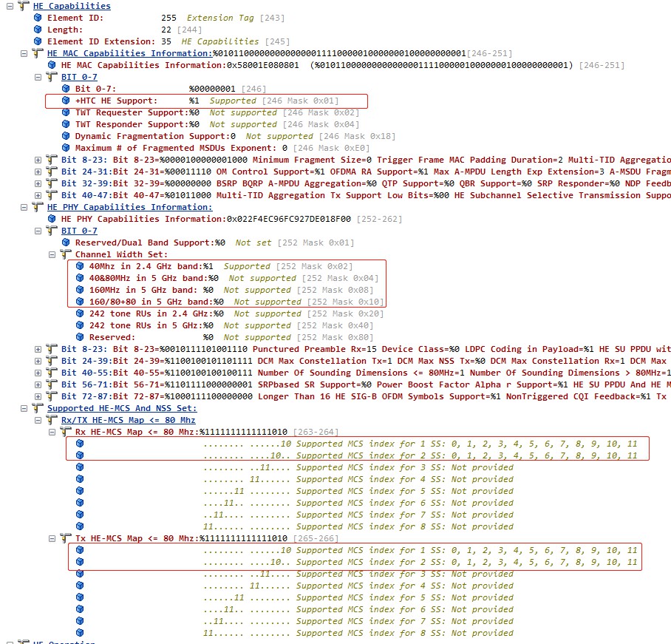The height and width of the screenshot is (644, 671).
Task: Click the cube icon next to Length
Action: [x=38, y=30]
